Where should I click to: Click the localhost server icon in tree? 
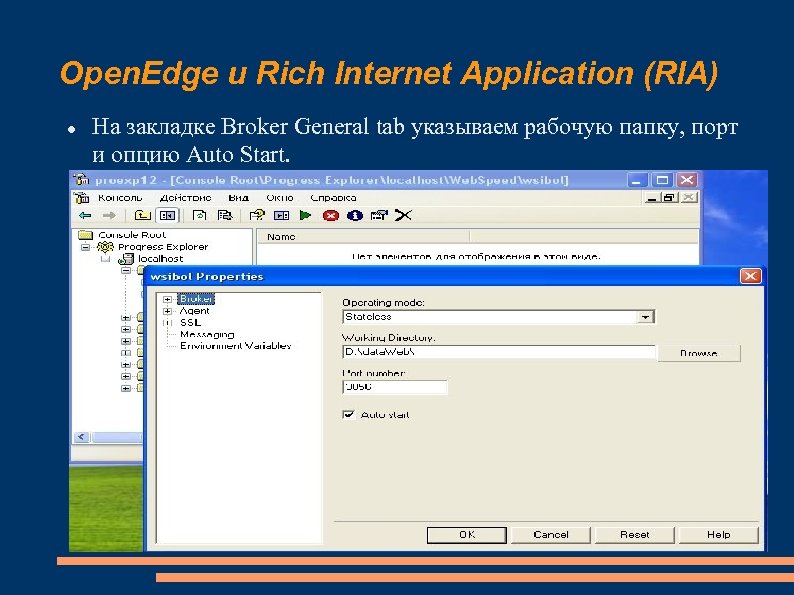point(125,259)
